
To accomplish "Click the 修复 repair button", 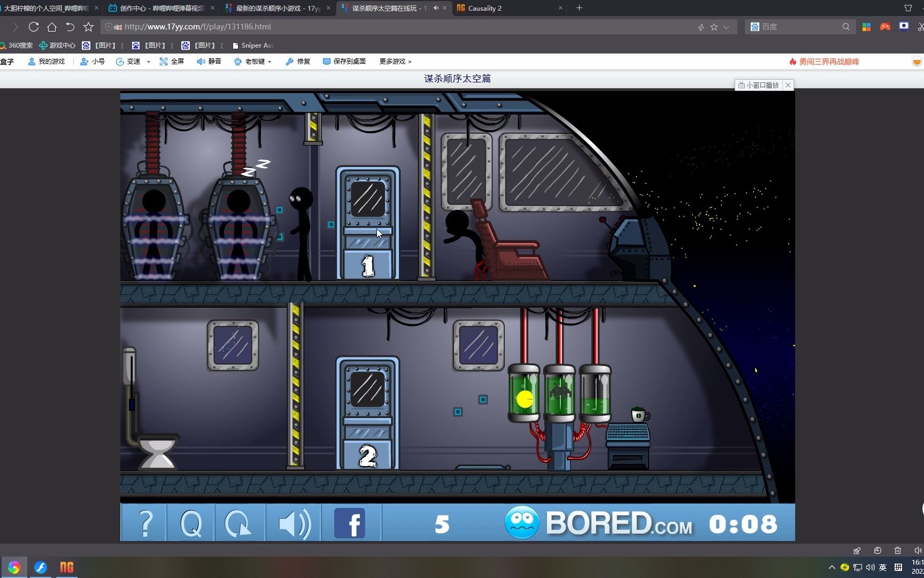I will click(x=298, y=62).
